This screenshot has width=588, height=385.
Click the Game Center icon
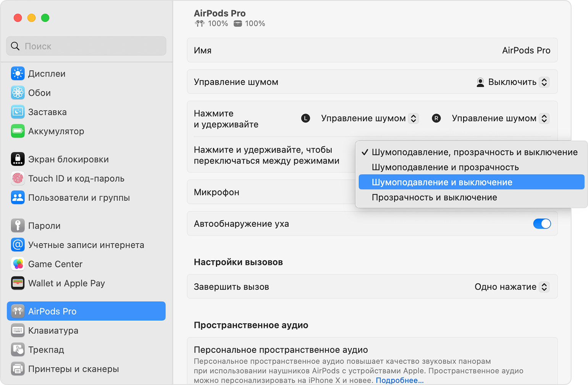[x=18, y=264]
